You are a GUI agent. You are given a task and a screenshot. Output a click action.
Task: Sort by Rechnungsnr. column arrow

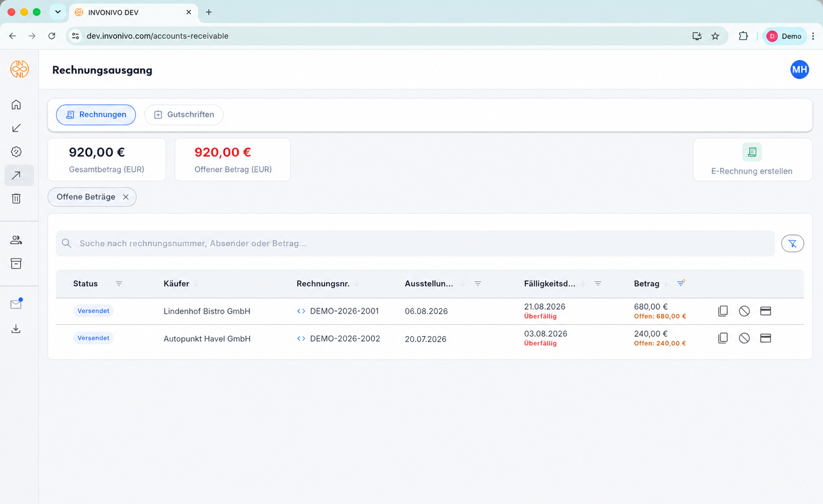(x=357, y=284)
